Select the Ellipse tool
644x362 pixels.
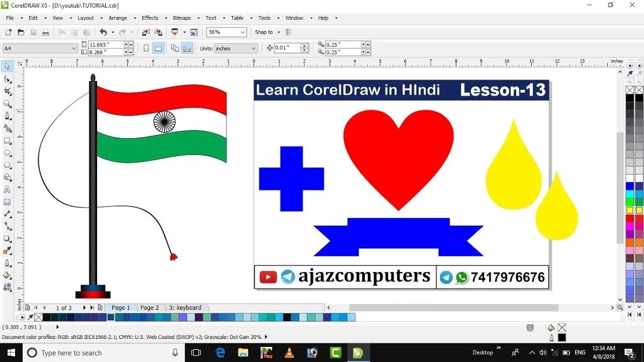(8, 153)
